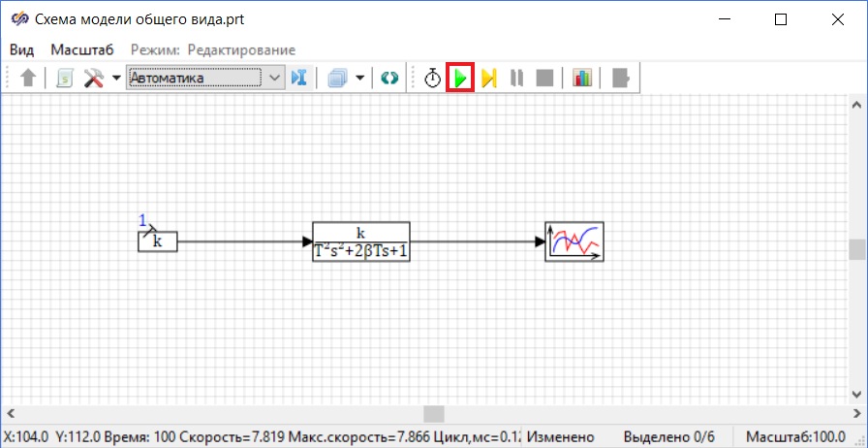Image resolution: width=868 pixels, height=448 pixels.
Task: Click the gray up arrow icon
Action: 27,79
